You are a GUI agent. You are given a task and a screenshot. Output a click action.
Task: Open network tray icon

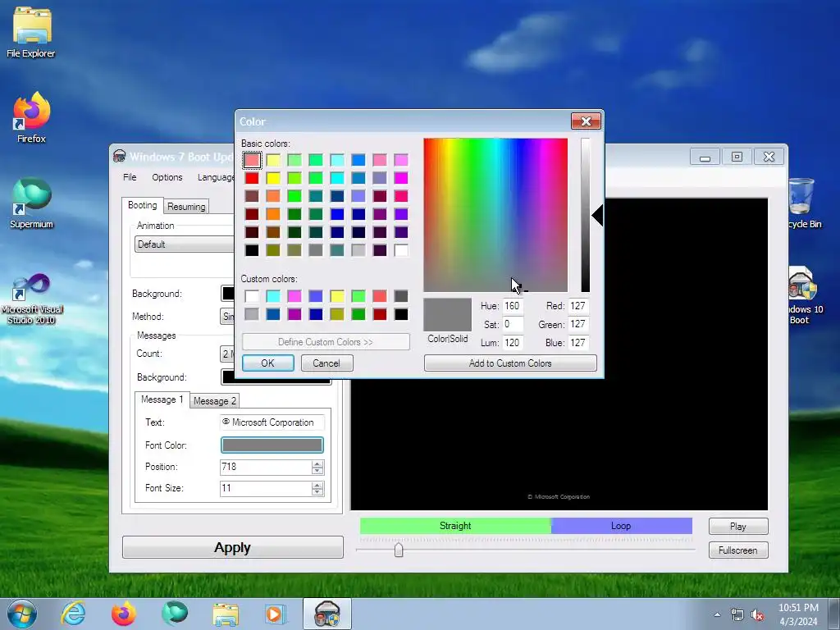pyautogui.click(x=737, y=614)
